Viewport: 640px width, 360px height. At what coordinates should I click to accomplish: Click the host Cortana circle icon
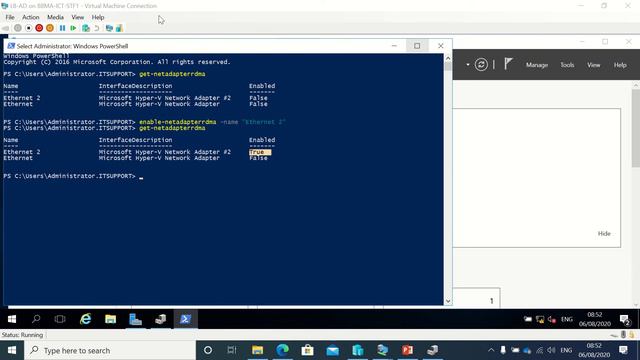click(x=208, y=350)
